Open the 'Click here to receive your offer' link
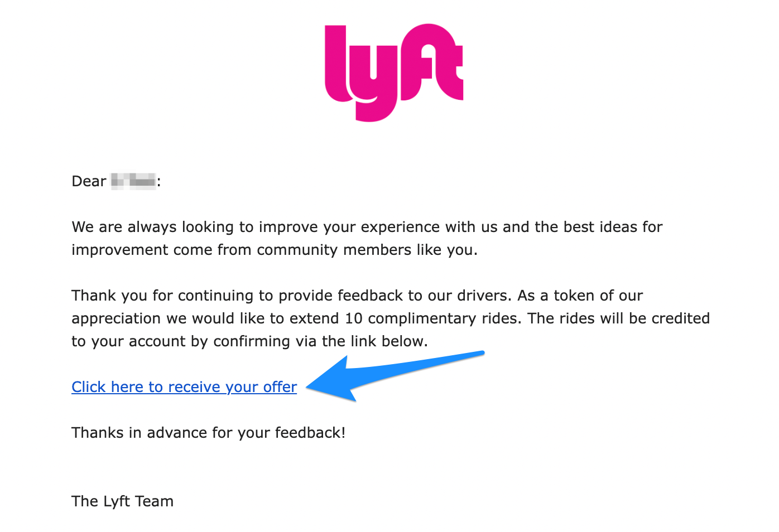This screenshot has width=779, height=532. click(184, 387)
